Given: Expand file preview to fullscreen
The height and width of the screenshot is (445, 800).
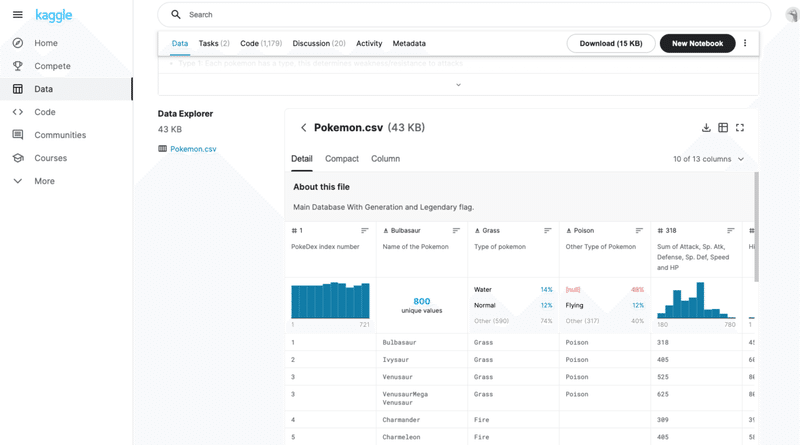Looking at the screenshot, I should pos(740,128).
